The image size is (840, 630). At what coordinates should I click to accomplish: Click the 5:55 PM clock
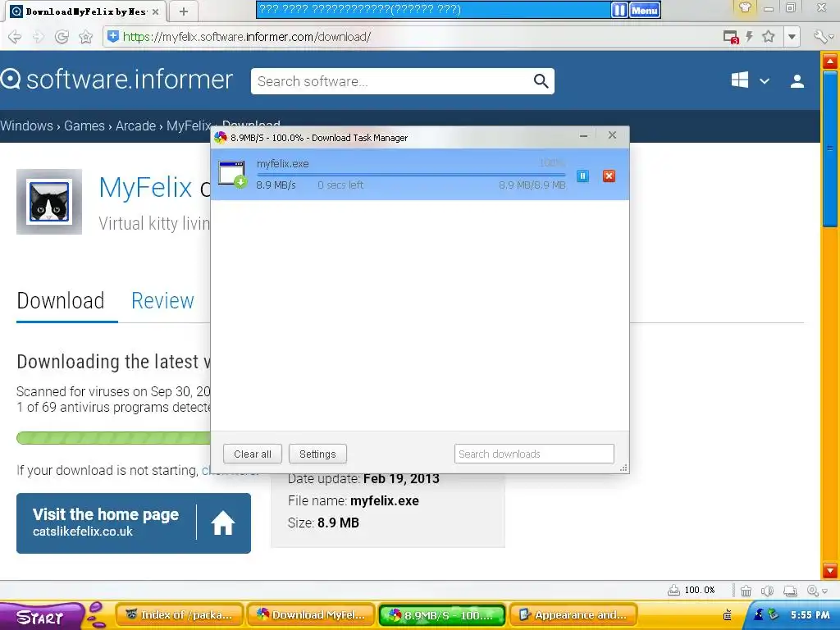click(810, 615)
